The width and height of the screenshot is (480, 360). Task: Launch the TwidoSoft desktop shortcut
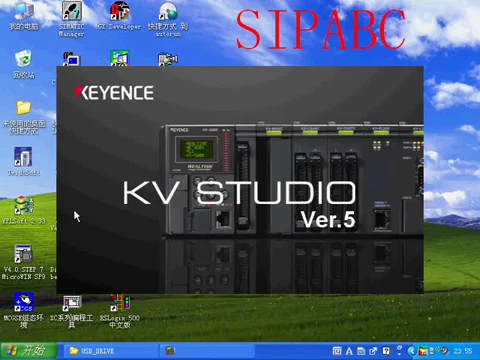24,161
